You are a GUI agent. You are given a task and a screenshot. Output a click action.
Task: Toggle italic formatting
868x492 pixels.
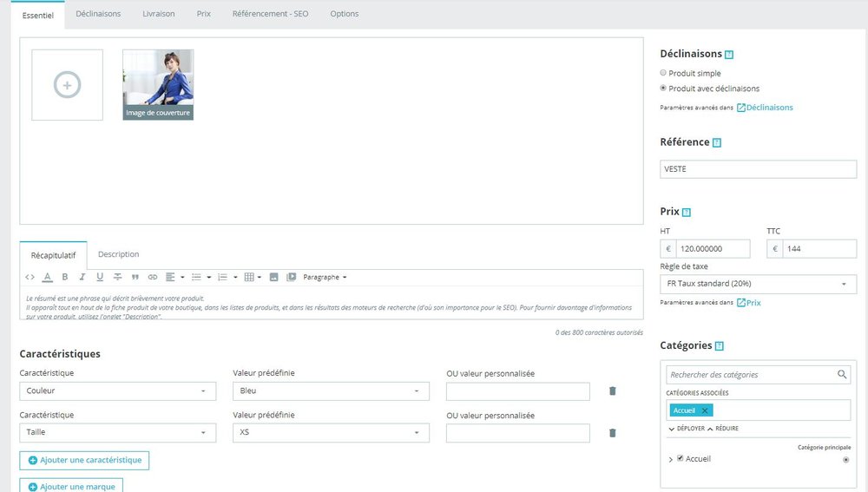pos(82,278)
